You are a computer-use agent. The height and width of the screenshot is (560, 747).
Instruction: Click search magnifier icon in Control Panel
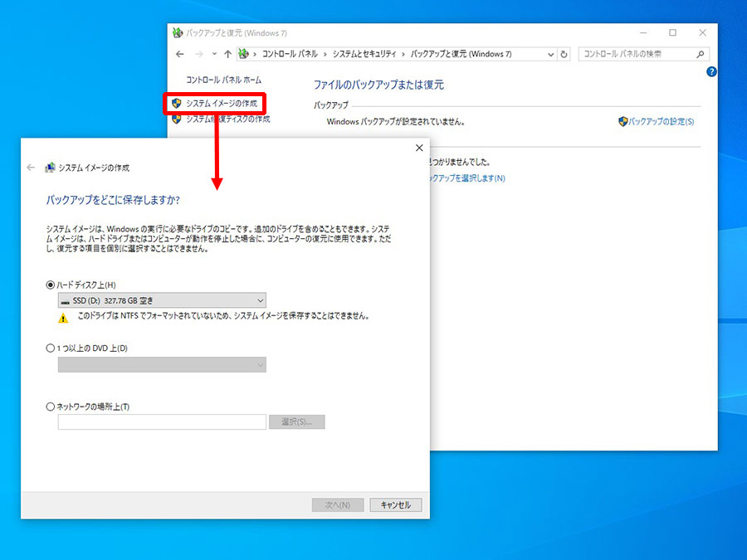[701, 54]
